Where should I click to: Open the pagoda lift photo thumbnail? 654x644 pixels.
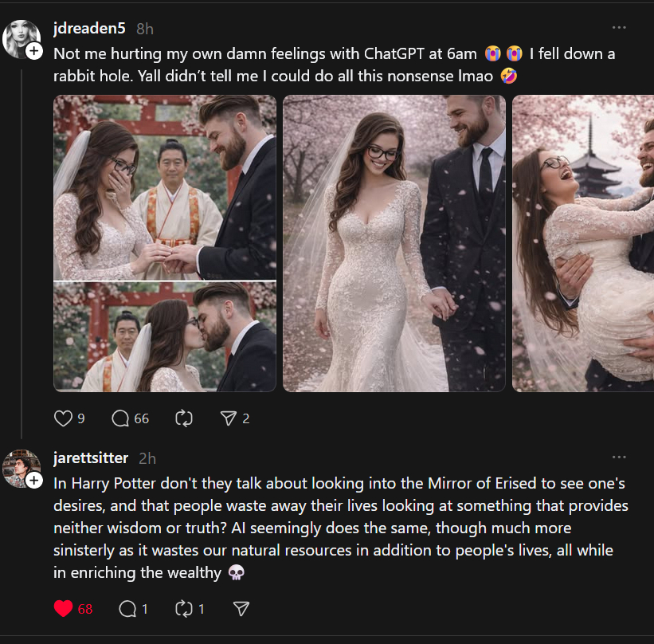(x=582, y=243)
